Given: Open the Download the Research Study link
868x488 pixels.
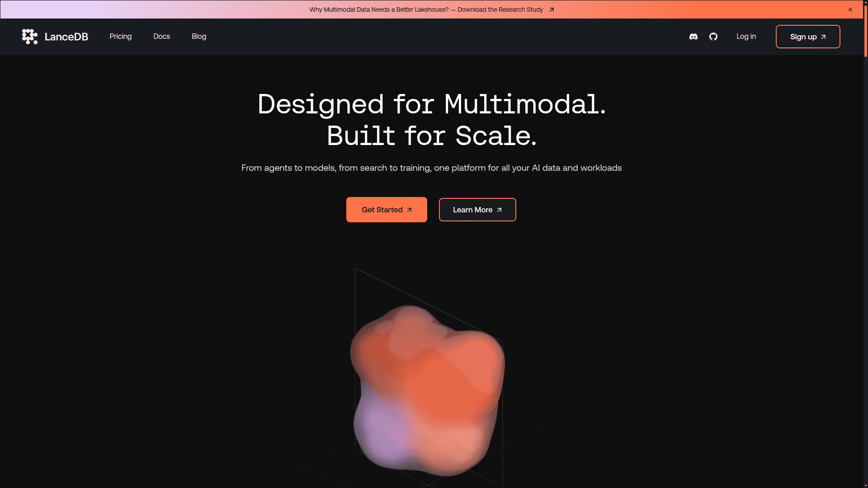Looking at the screenshot, I should tap(500, 9).
